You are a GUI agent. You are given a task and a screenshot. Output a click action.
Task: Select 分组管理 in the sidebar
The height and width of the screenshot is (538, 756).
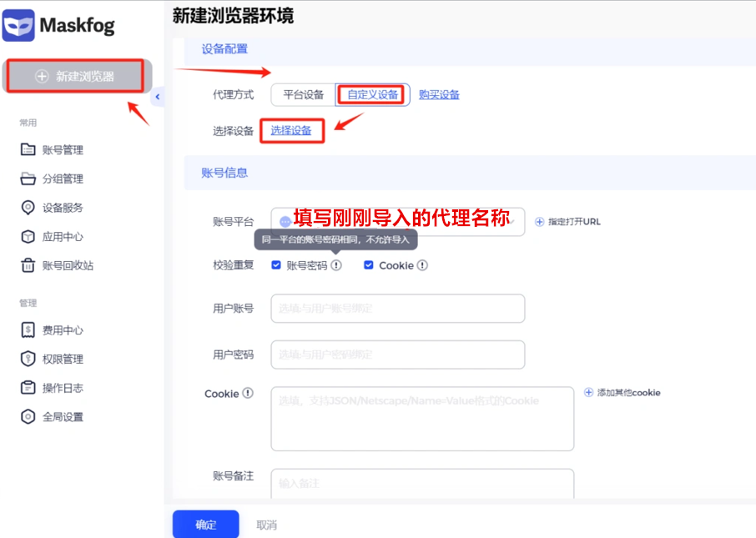click(63, 178)
